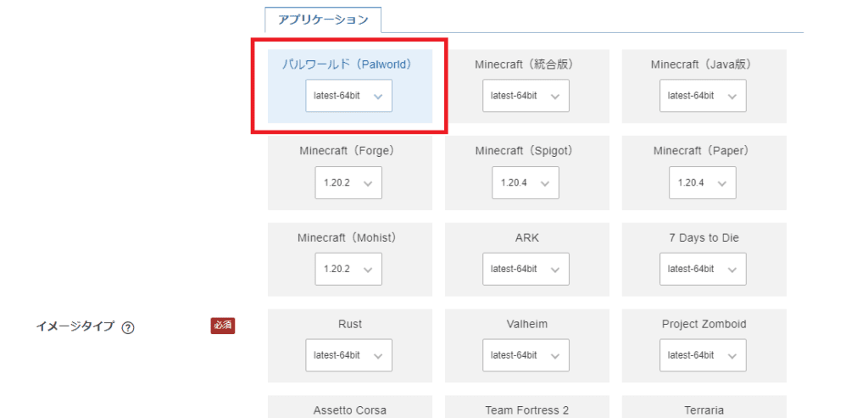Select the Minecraft（Forge） image card

tap(350, 173)
